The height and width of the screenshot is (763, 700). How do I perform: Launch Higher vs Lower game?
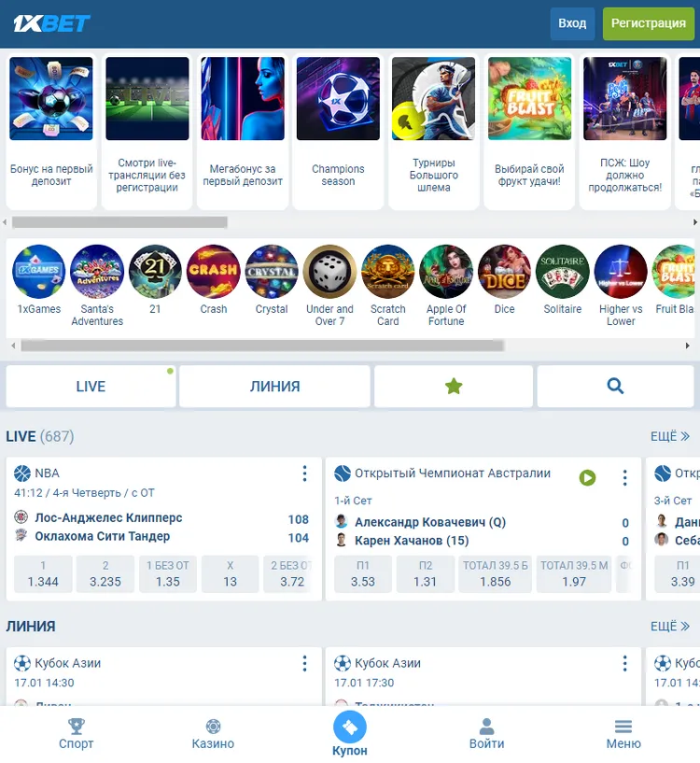pyautogui.click(x=621, y=272)
